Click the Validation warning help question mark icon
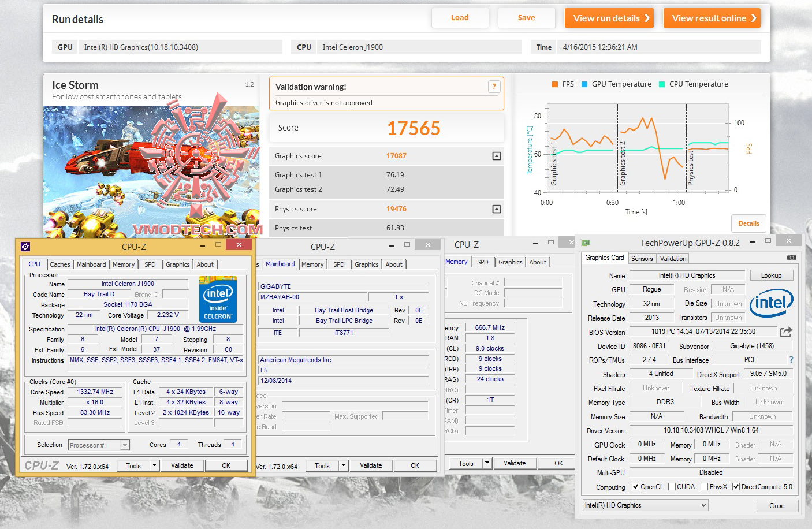812x529 pixels. (x=494, y=87)
